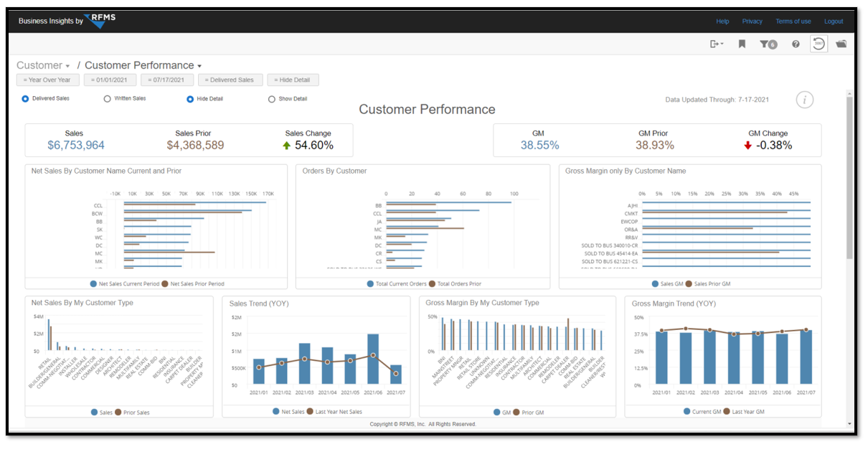Open the Help link in the header

[x=722, y=22]
